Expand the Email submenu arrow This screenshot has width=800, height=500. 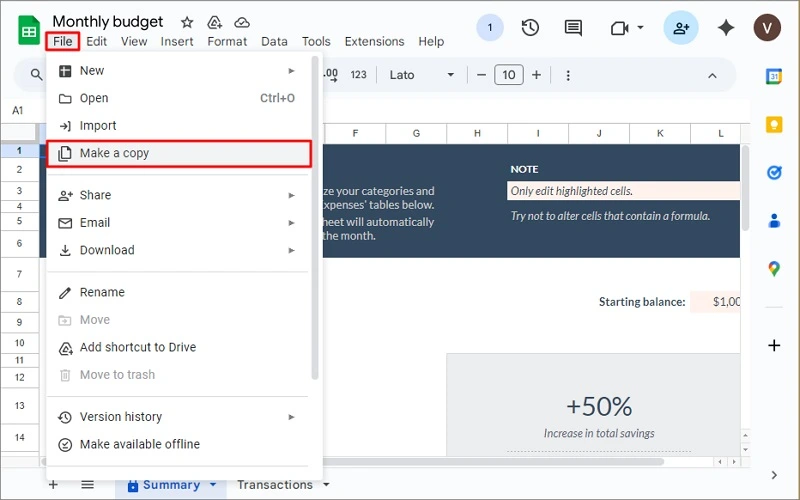pyautogui.click(x=291, y=222)
